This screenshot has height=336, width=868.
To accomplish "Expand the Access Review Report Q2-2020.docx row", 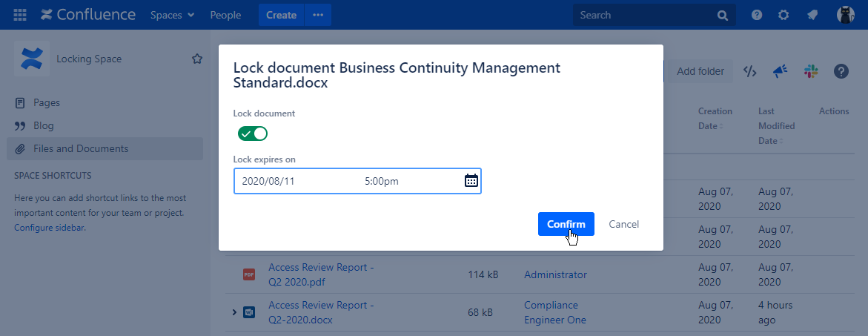I will click(235, 312).
